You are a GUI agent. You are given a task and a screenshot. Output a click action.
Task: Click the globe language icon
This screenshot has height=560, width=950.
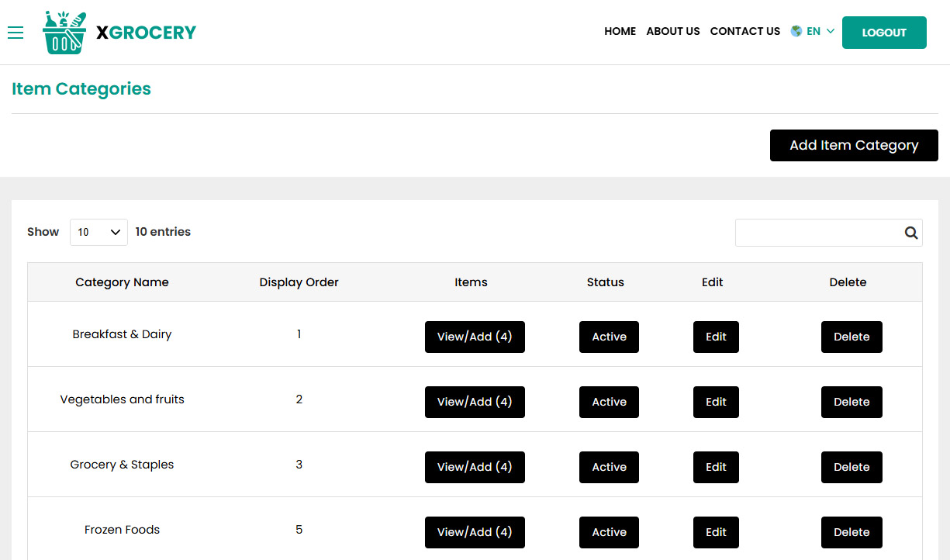click(x=796, y=31)
